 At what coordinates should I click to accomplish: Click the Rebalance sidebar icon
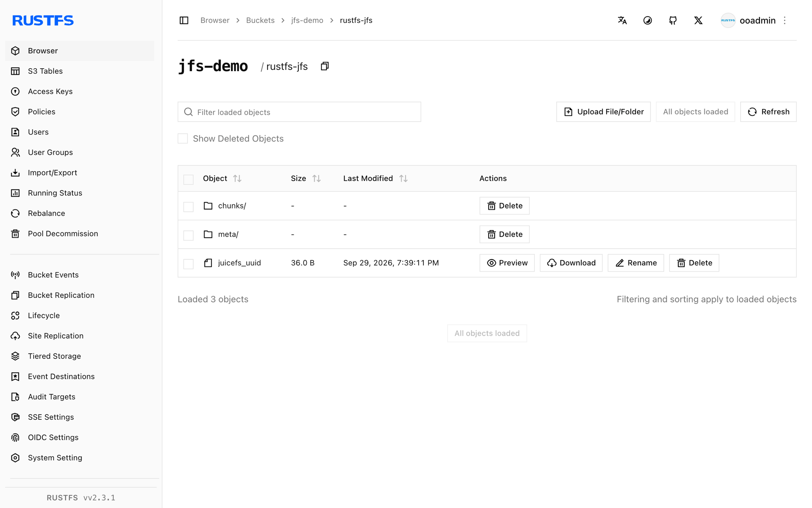(15, 213)
